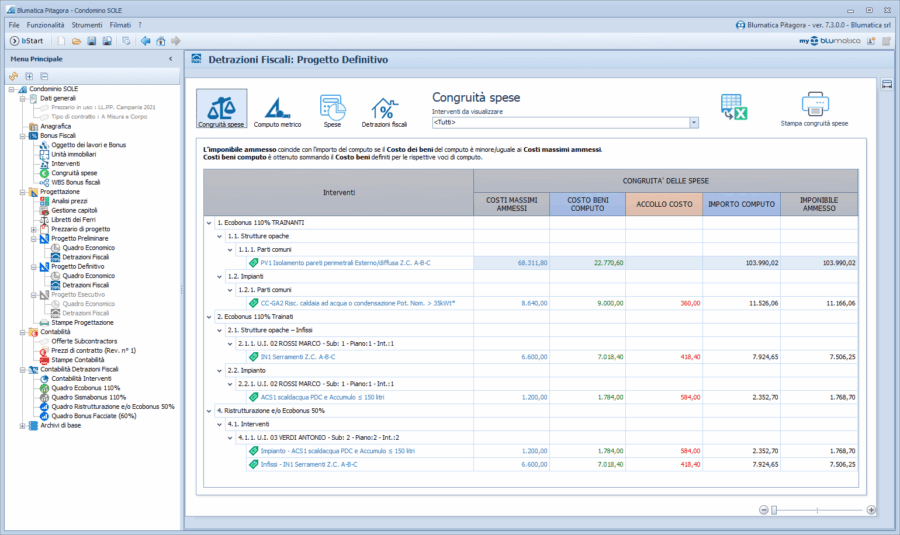
Task: Open the Computo metrico icon
Action: [277, 111]
